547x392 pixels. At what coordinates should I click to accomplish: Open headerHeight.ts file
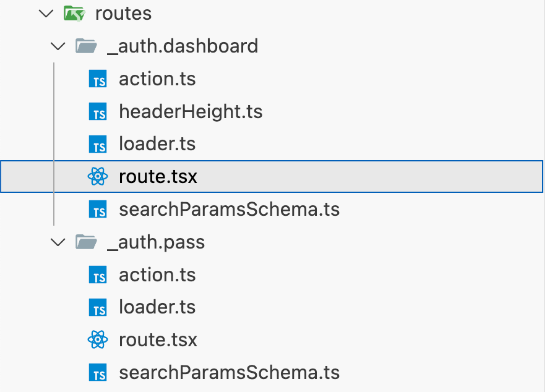[x=191, y=112]
